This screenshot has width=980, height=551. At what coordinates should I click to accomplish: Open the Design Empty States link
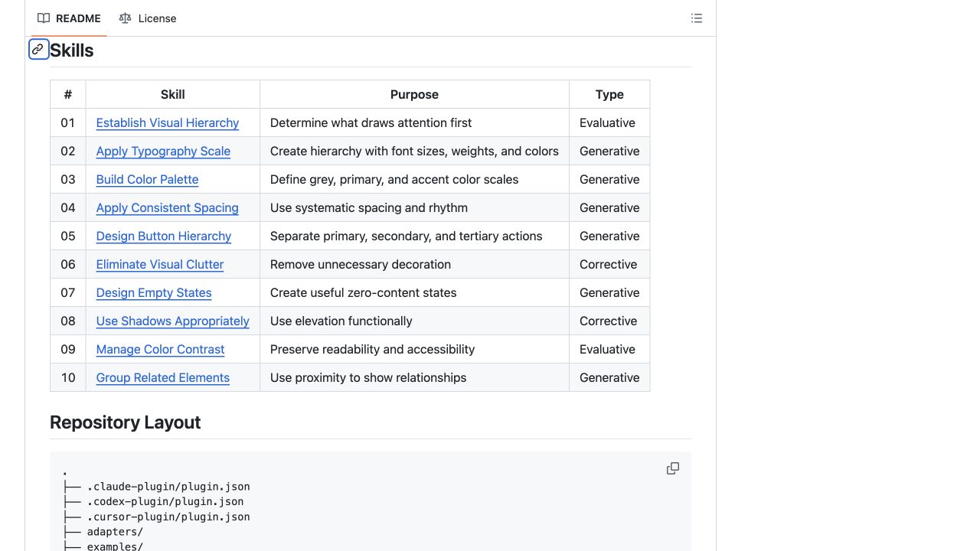coord(154,293)
